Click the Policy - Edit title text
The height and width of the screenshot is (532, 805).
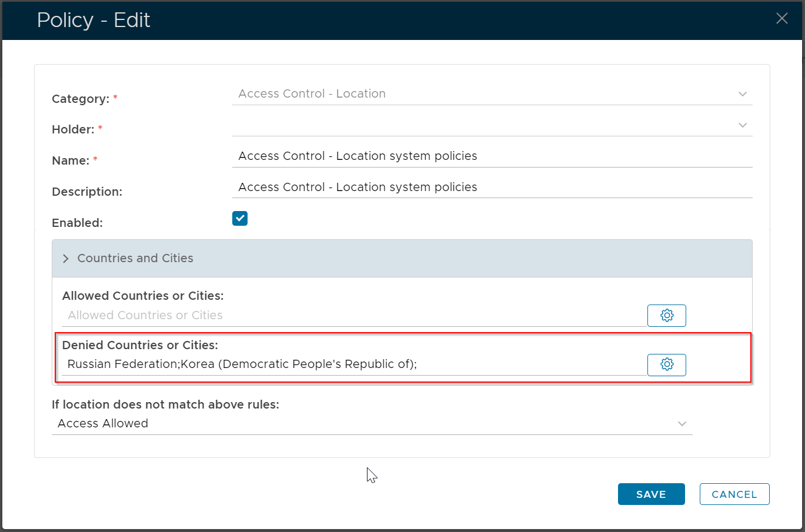(x=93, y=21)
